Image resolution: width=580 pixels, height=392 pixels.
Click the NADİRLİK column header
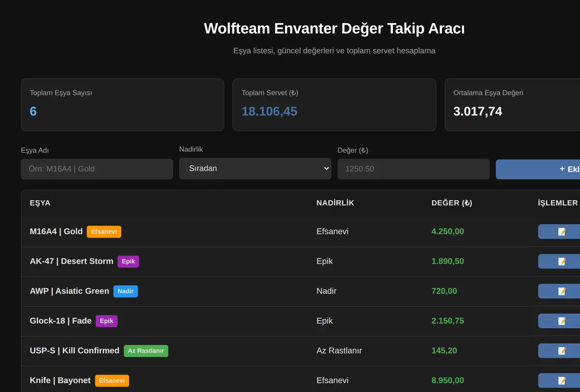point(335,203)
